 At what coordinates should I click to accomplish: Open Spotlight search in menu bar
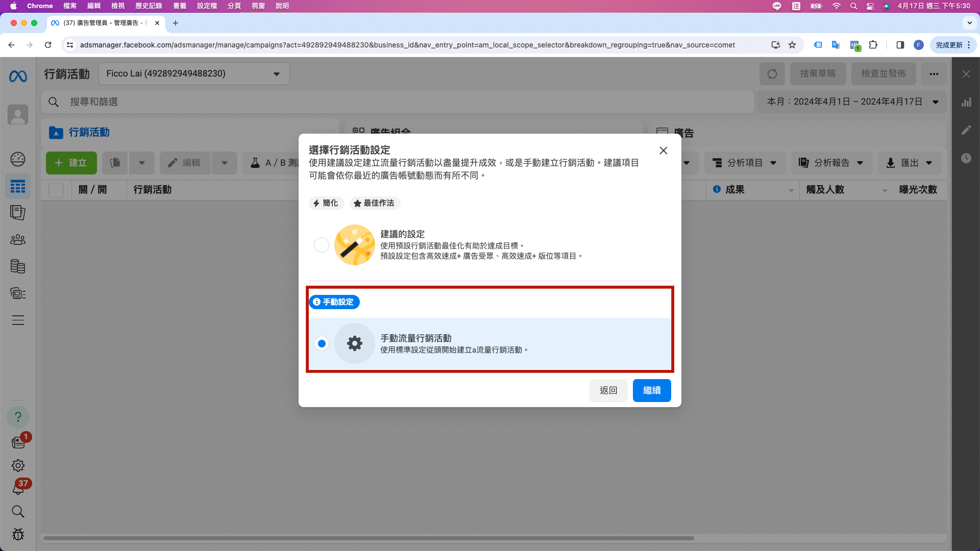coord(853,6)
